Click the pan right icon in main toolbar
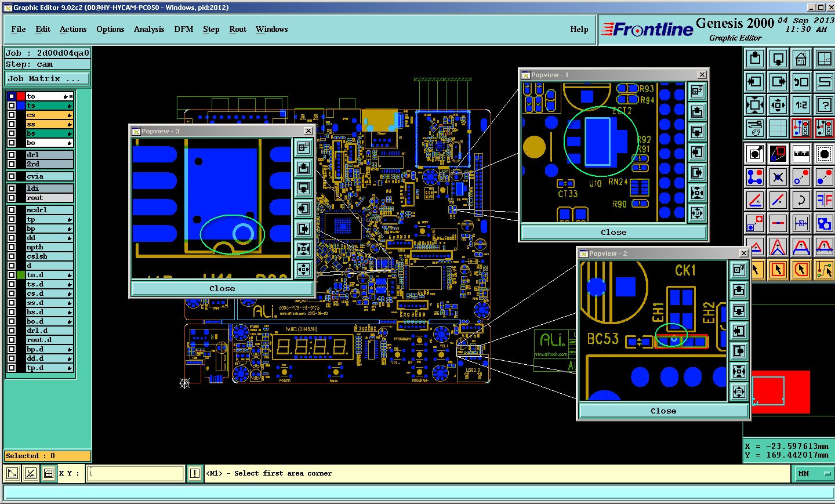The height and width of the screenshot is (504, 835). point(778,82)
